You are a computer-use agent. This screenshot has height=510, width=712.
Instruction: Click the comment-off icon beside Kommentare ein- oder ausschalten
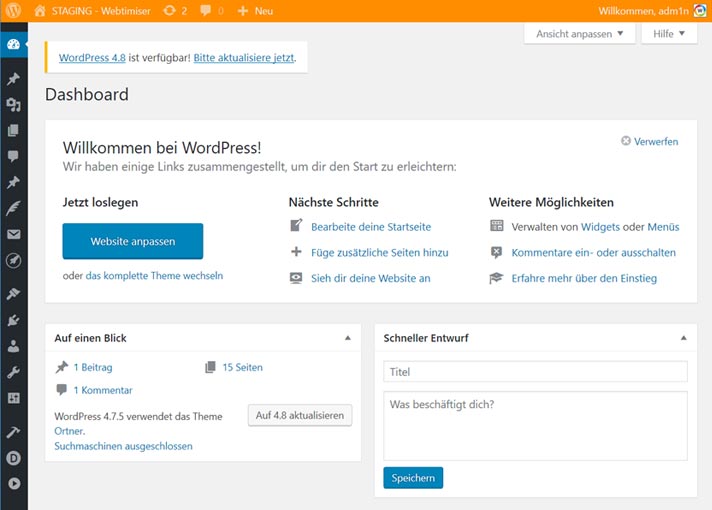[x=496, y=252]
